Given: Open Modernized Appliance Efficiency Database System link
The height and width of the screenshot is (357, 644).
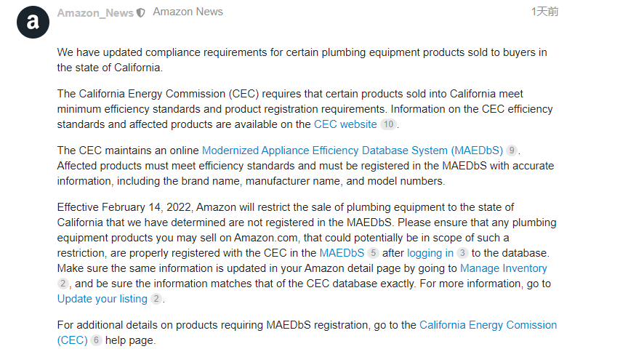Looking at the screenshot, I should [353, 151].
